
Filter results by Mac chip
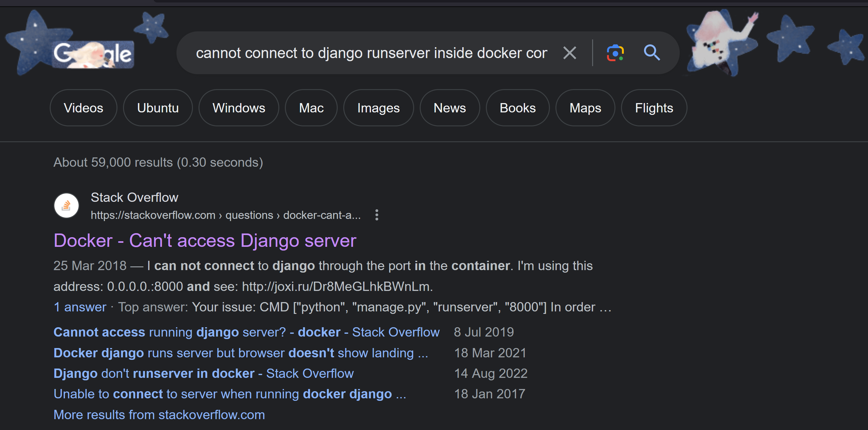pos(311,108)
